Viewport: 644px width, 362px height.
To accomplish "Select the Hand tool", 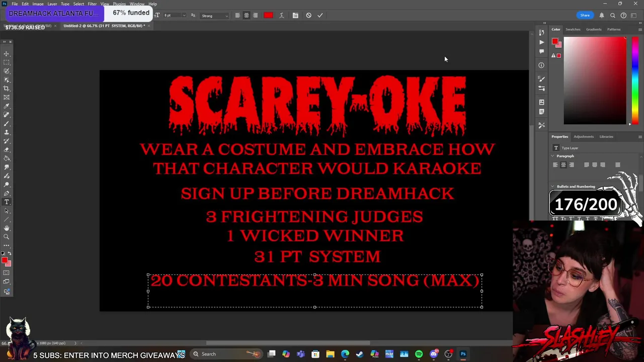I will 7,228.
